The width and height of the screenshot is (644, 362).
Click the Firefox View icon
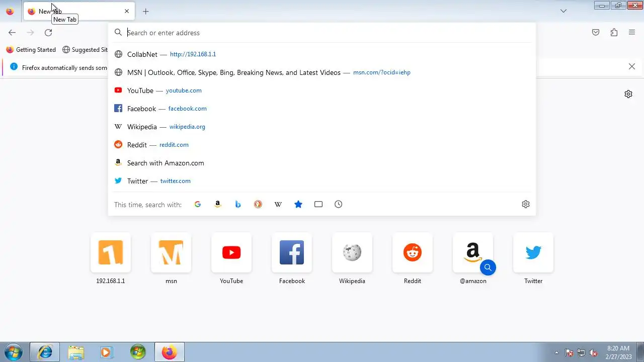pyautogui.click(x=10, y=11)
